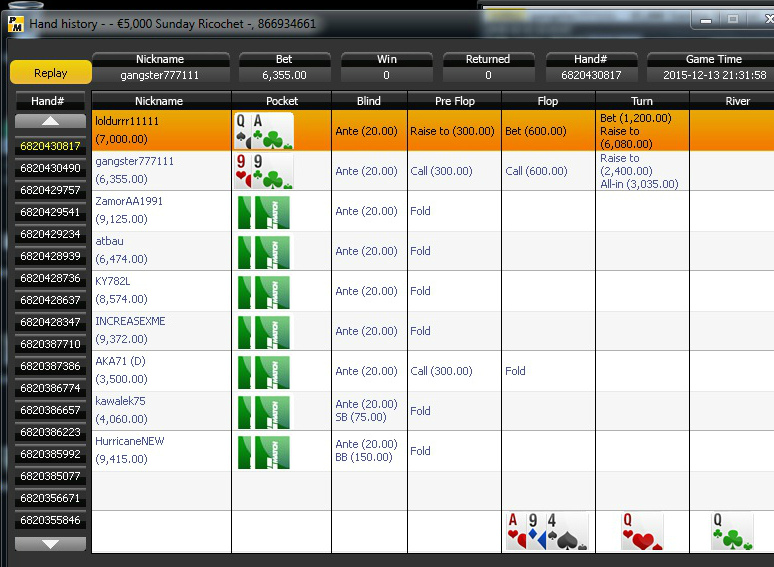Click the yellow Replay button
774x567 pixels.
50,73
